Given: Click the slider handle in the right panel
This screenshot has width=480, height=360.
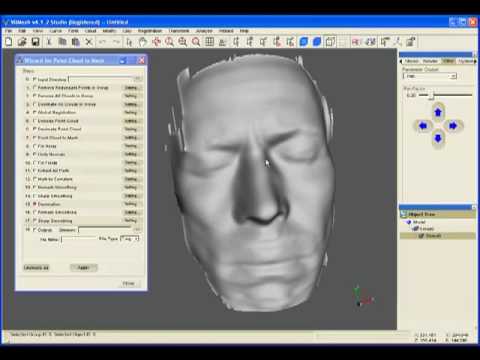Looking at the screenshot, I should [431, 96].
